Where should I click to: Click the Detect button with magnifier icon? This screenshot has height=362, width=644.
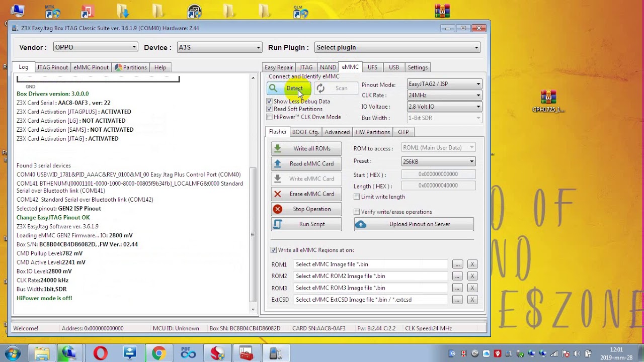(289, 88)
